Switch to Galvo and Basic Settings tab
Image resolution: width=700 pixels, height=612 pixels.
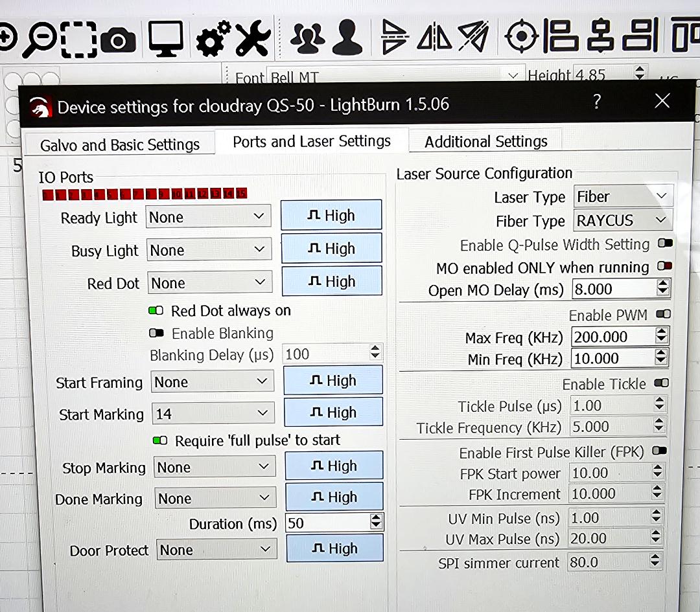[119, 144]
